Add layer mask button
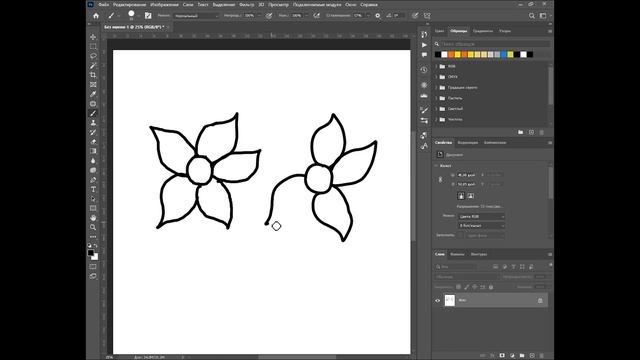This screenshot has width=640, height=360. tap(502, 356)
